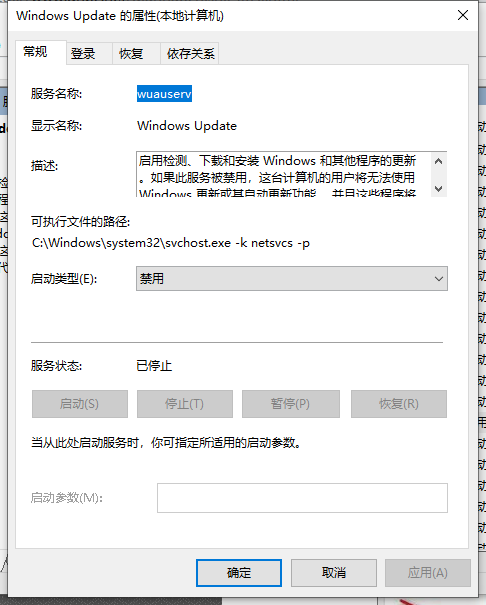This screenshot has width=486, height=605.
Task: Click the highlighted wuauserv service name
Action: pyautogui.click(x=164, y=94)
